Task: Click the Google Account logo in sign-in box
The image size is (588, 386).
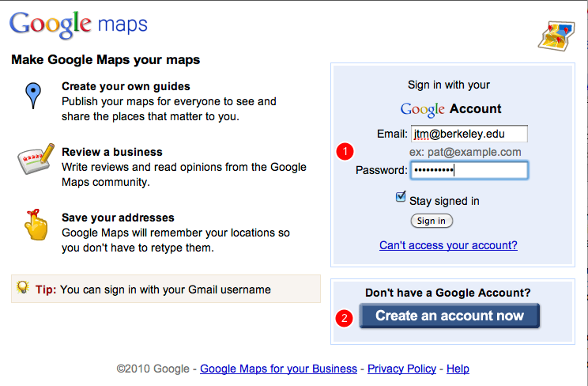Action: coord(450,109)
